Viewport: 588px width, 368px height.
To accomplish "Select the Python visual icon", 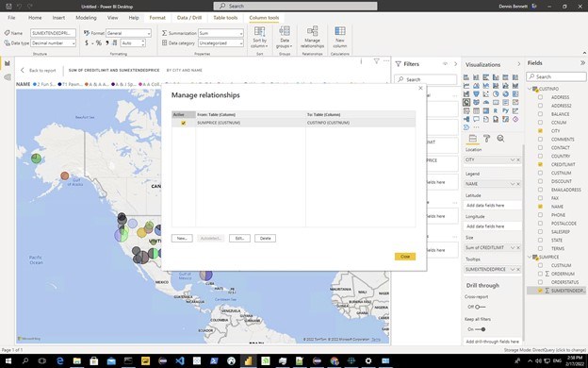I will coord(505,110).
